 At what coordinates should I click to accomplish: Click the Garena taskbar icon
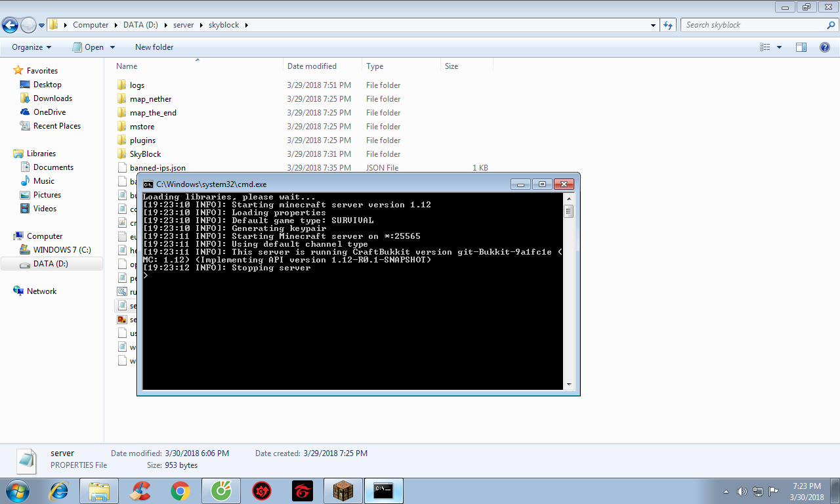tap(303, 491)
